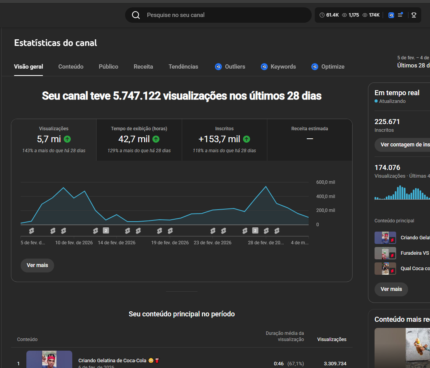Click 'Ver mais' below the views chart
Viewport: 430px width, 368px height.
(x=37, y=265)
